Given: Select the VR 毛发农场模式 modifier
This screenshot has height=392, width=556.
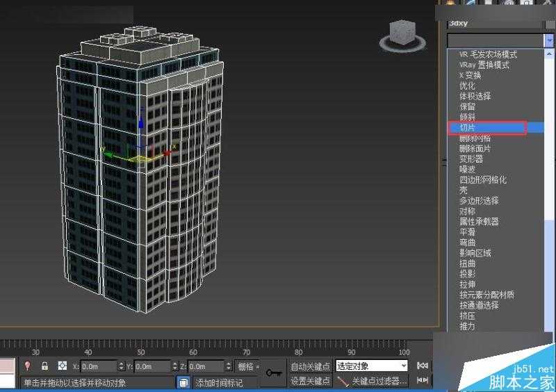Looking at the screenshot, I should [488, 54].
